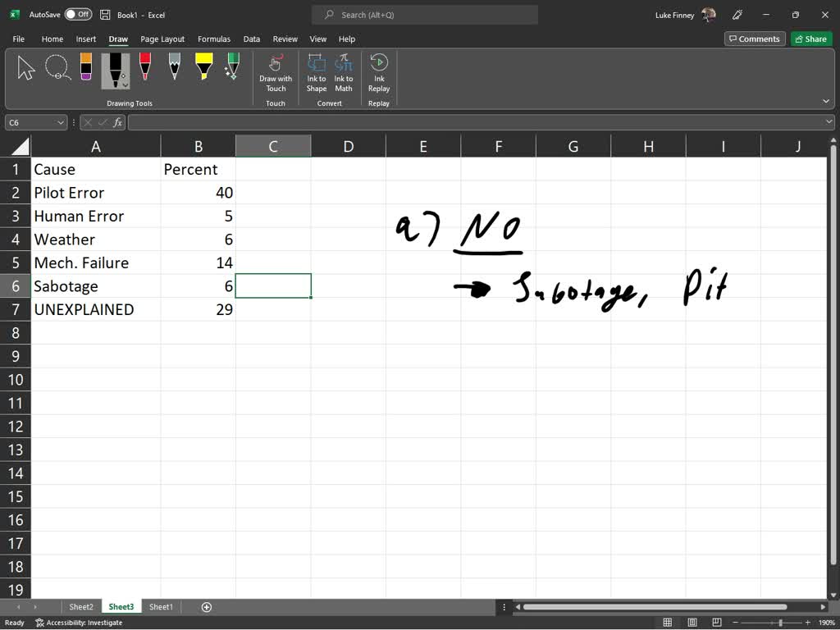Choose the yellow highlighter

(x=203, y=67)
